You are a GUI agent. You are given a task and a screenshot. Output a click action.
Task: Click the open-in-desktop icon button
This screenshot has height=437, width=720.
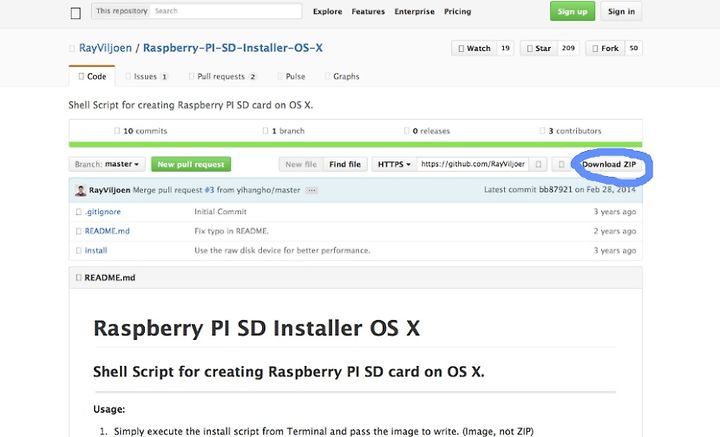pyautogui.click(x=561, y=164)
